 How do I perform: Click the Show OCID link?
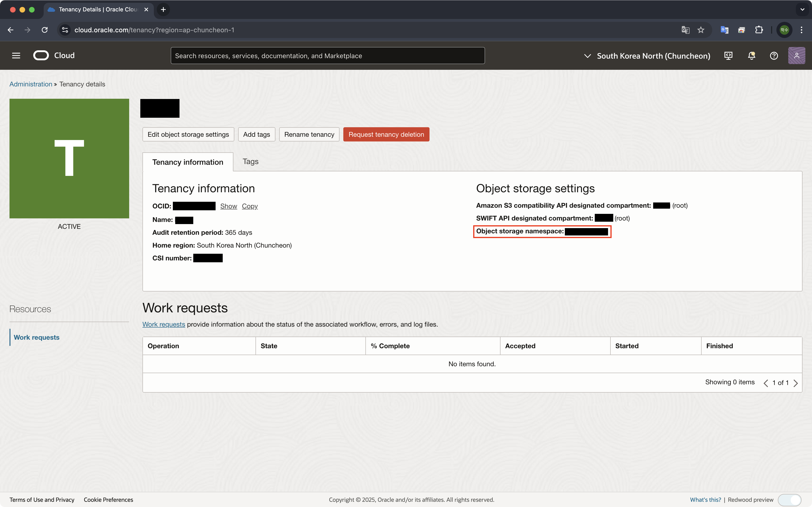pos(228,206)
